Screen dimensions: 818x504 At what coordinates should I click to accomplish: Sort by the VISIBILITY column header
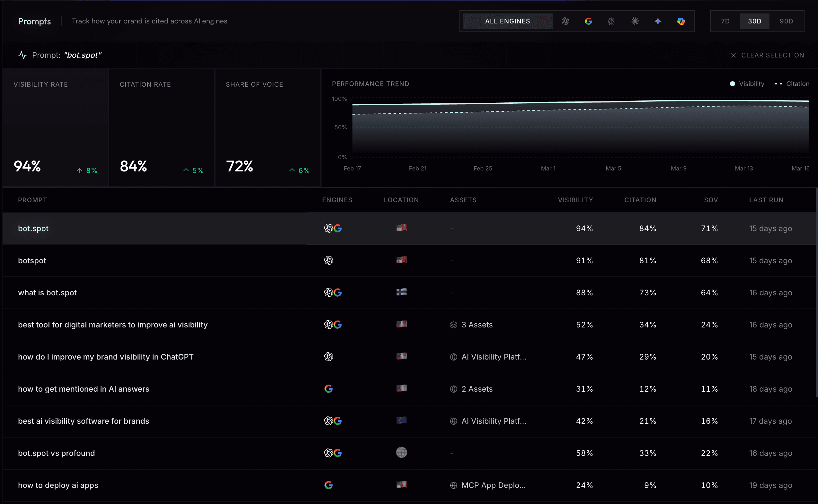coord(575,200)
